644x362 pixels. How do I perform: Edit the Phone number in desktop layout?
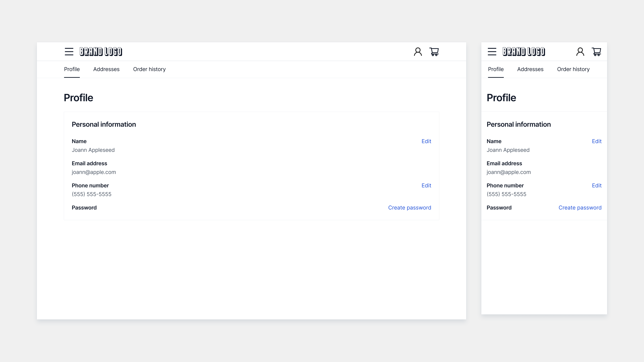coord(426,186)
